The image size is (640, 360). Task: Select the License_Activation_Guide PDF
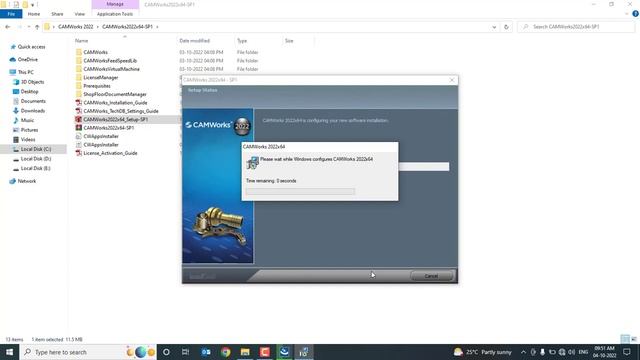coord(110,153)
